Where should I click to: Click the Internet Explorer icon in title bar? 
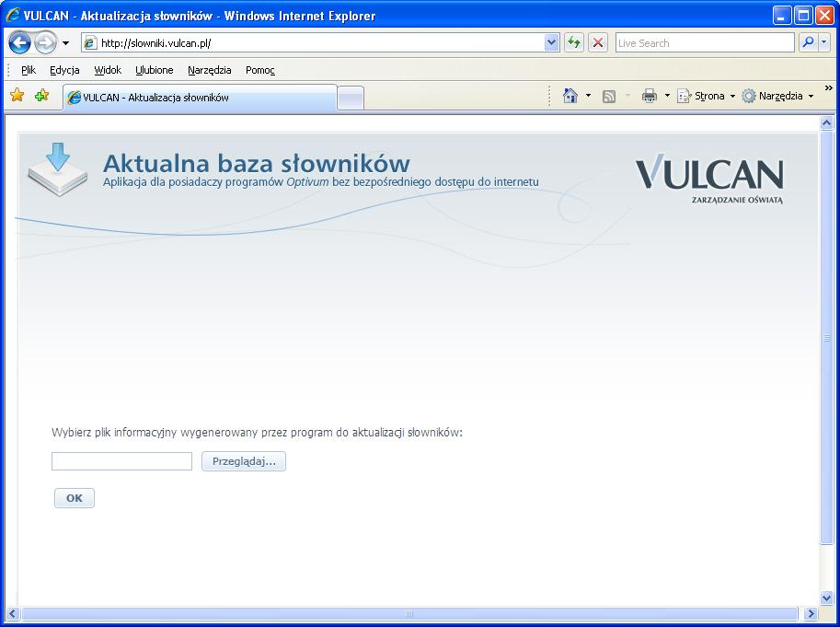(12, 15)
